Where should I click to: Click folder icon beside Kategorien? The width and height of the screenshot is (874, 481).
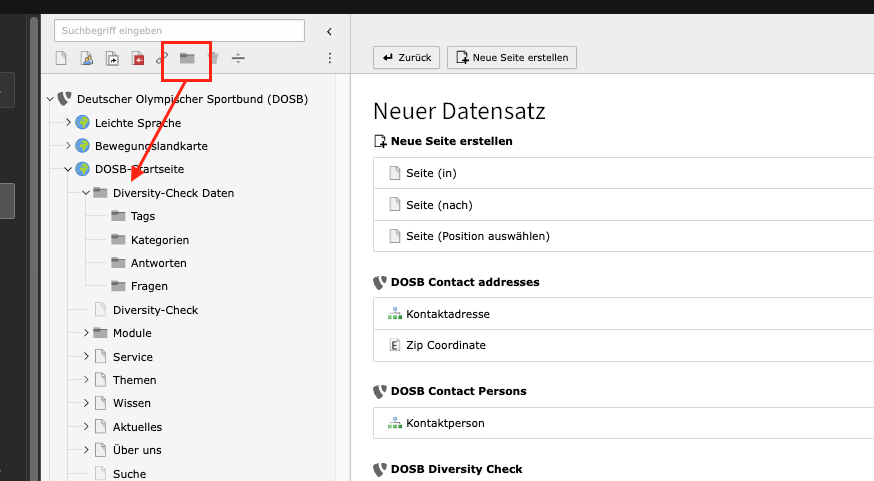click(x=118, y=240)
